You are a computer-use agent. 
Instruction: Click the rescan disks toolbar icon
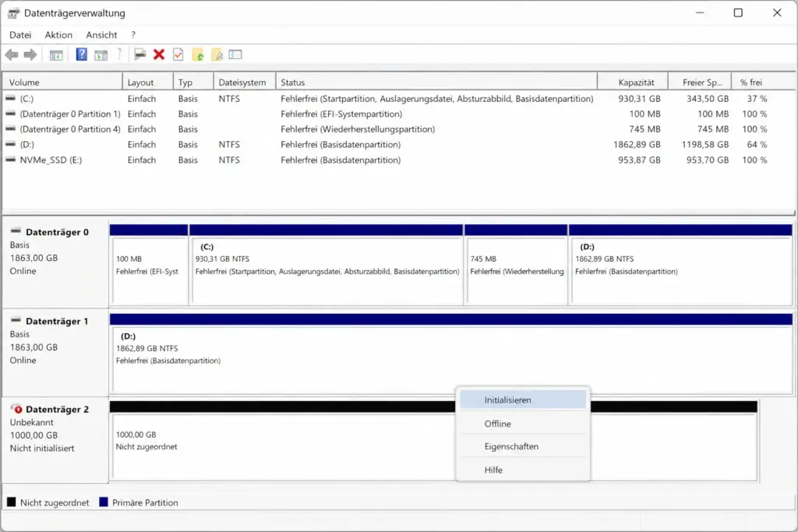215,54
